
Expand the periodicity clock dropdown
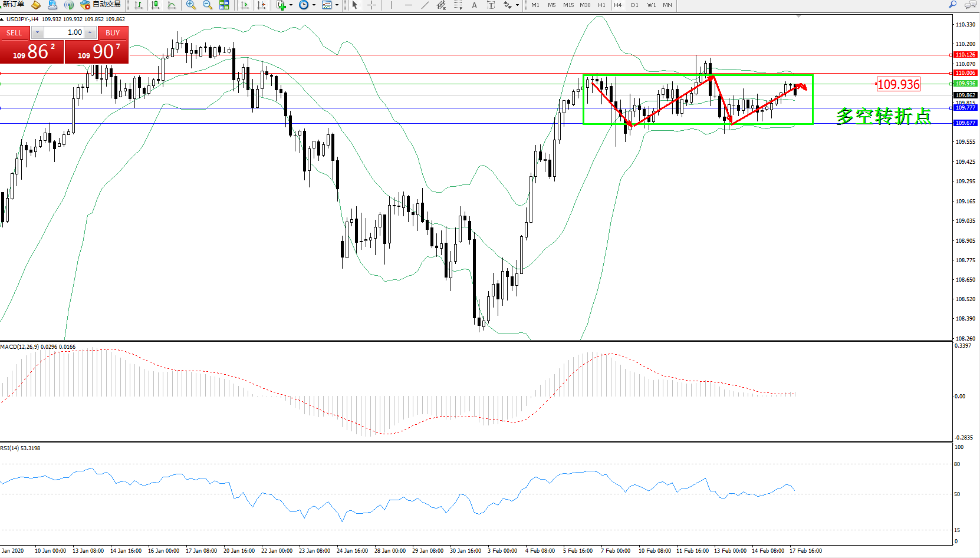pos(314,5)
